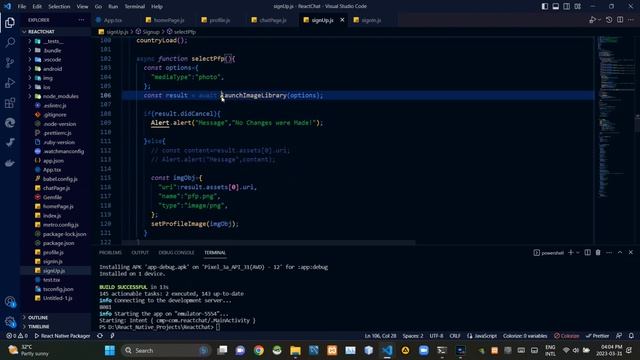Screen dimensions: 640x360
Task: Open the Explorer view in the activity bar
Action: (10, 23)
